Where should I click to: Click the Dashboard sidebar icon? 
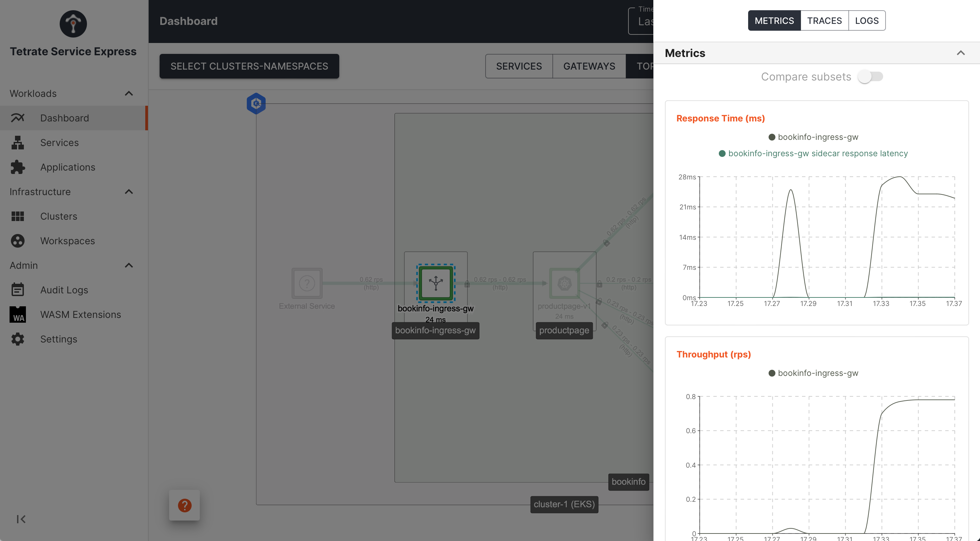click(x=18, y=117)
